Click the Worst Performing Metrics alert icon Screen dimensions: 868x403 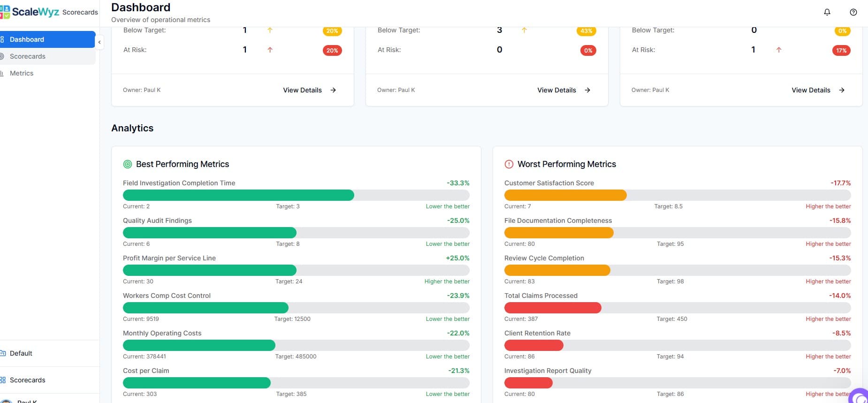509,164
